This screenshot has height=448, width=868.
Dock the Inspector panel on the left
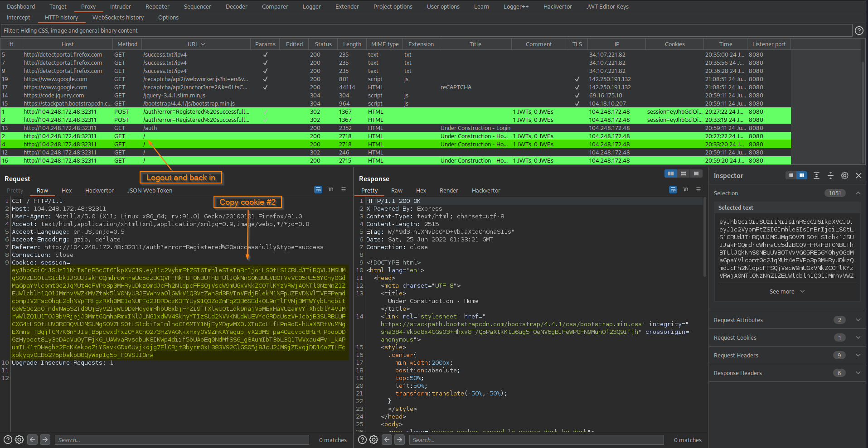(791, 175)
